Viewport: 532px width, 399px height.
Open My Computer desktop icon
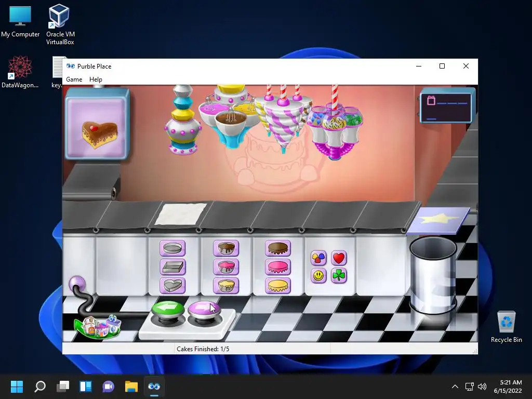tap(20, 22)
